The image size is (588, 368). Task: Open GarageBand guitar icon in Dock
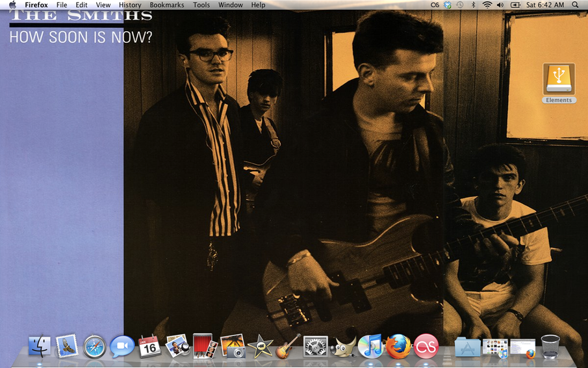(288, 346)
